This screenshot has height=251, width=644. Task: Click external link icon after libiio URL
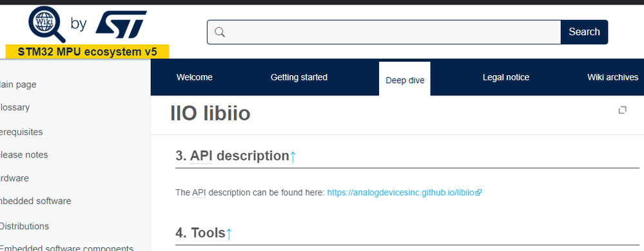click(478, 192)
